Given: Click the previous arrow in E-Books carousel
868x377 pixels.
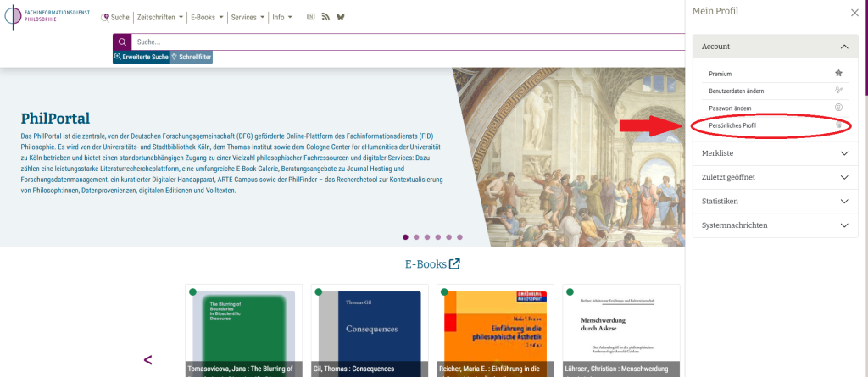Looking at the screenshot, I should 147,360.
